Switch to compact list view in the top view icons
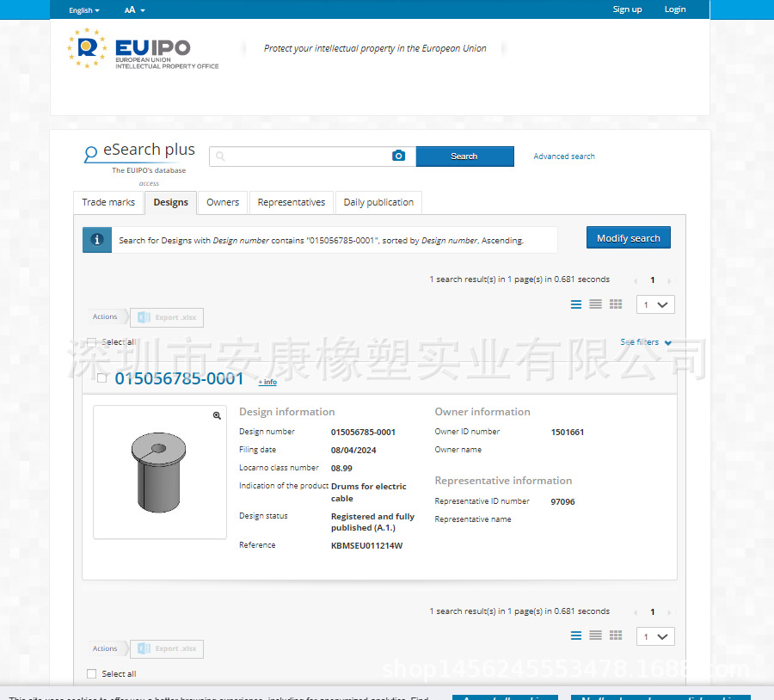The width and height of the screenshot is (774, 700). click(x=595, y=304)
